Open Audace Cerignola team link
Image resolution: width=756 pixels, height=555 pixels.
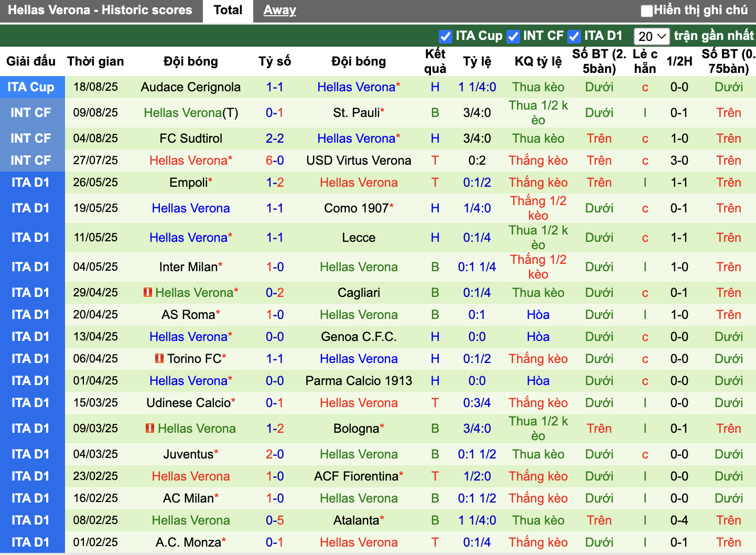[x=191, y=87]
